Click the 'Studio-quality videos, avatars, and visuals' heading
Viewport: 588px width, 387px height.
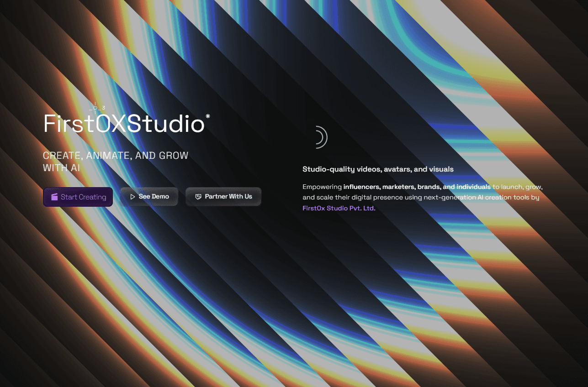point(378,169)
